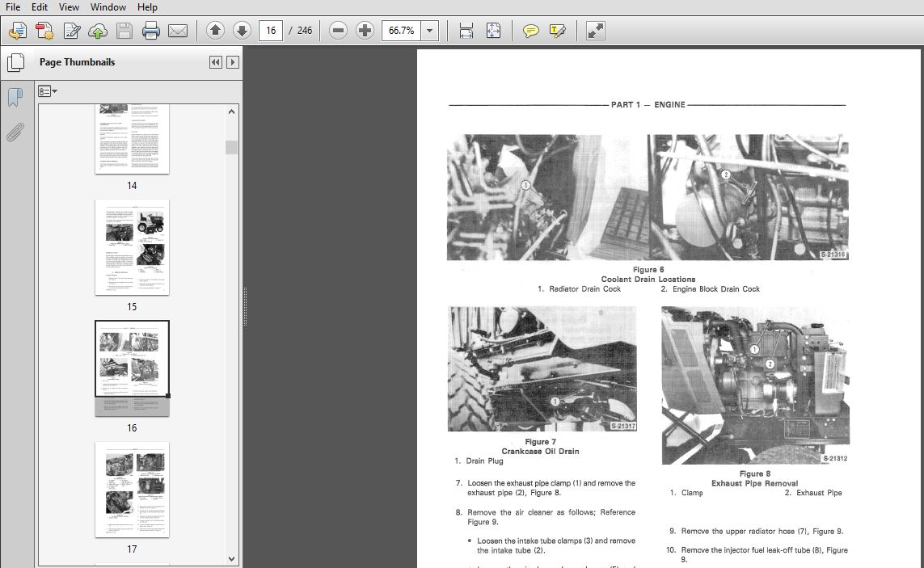The width and height of the screenshot is (924, 568).
Task: Zoom out with the minus button
Action: tap(338, 31)
